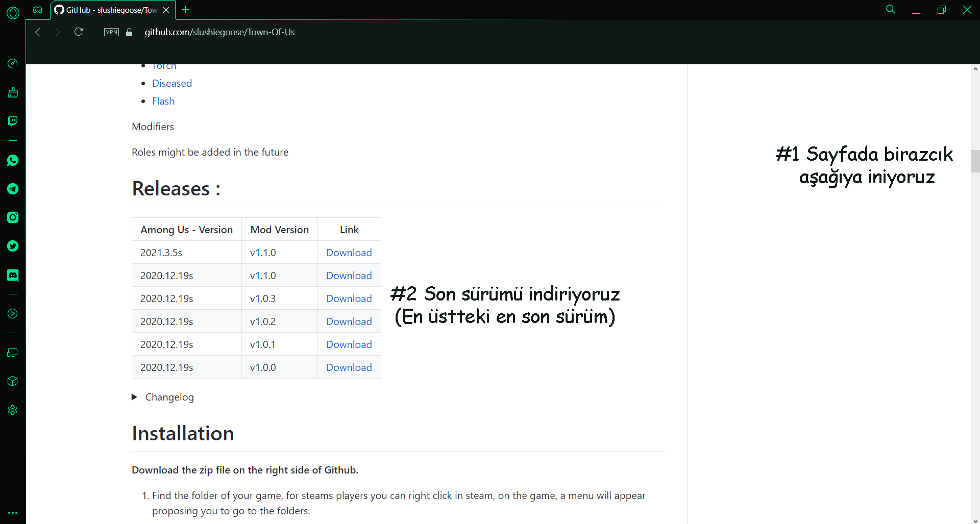Screen dimensions: 980x524
Task: Reload the current page
Action: (x=79, y=32)
